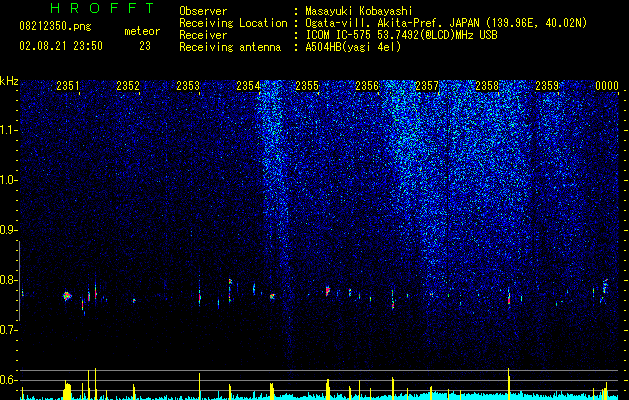Click the 0.9 kHz axis label

[9, 230]
